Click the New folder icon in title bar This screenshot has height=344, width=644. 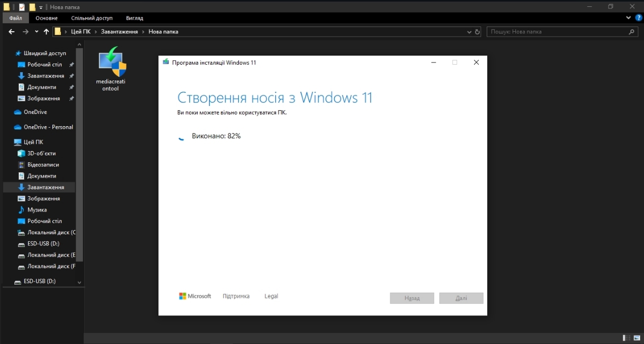(x=32, y=7)
